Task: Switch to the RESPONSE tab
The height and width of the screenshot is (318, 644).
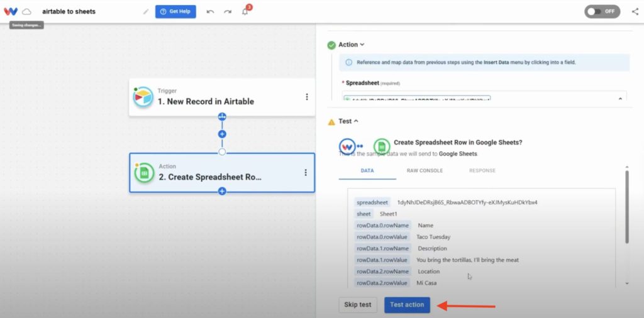Action: [x=482, y=170]
